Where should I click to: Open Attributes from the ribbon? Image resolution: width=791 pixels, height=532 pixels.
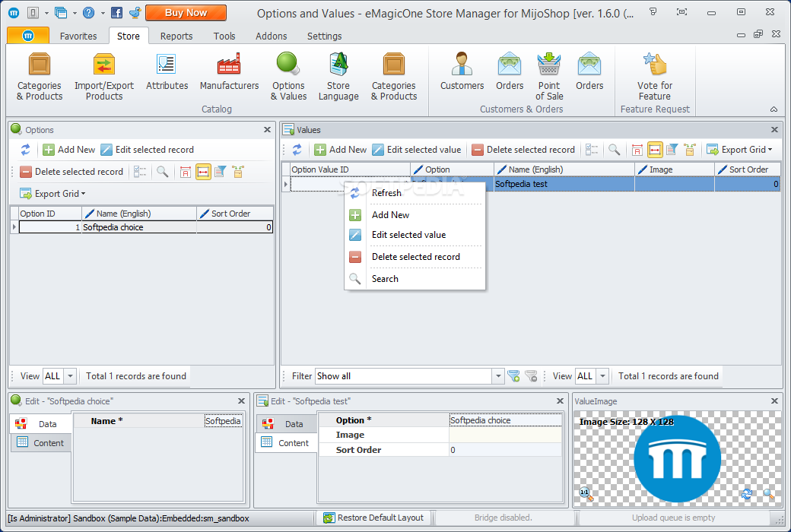[x=167, y=71]
